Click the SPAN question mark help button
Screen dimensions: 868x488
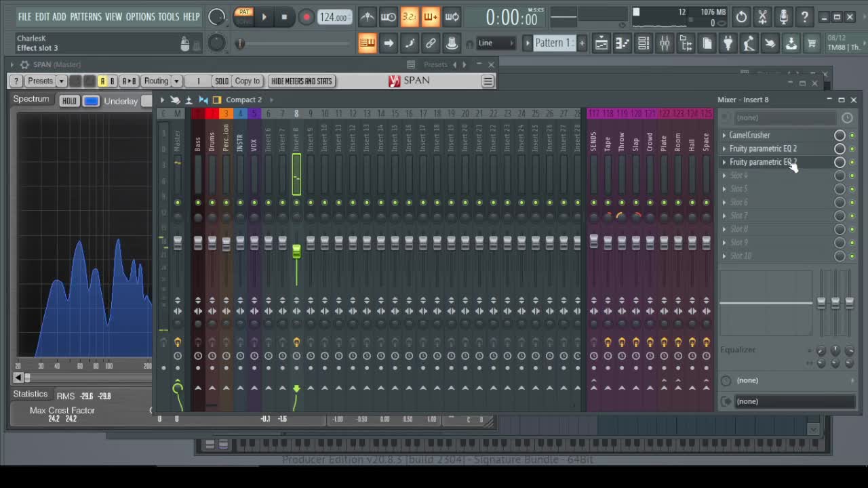coord(16,81)
